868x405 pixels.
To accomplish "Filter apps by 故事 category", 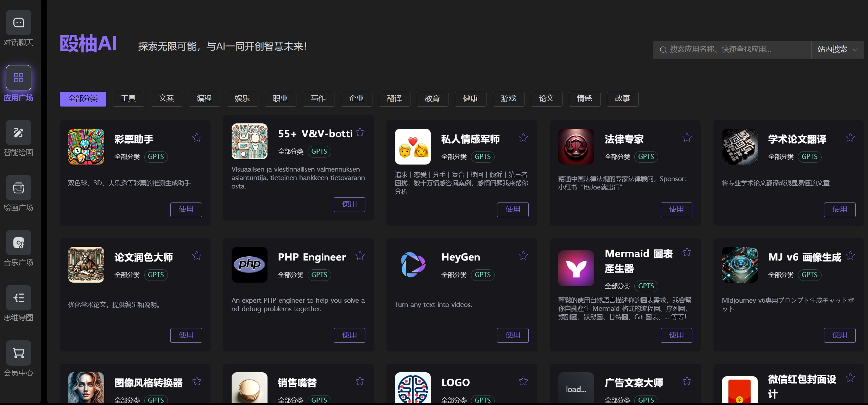I will (623, 99).
